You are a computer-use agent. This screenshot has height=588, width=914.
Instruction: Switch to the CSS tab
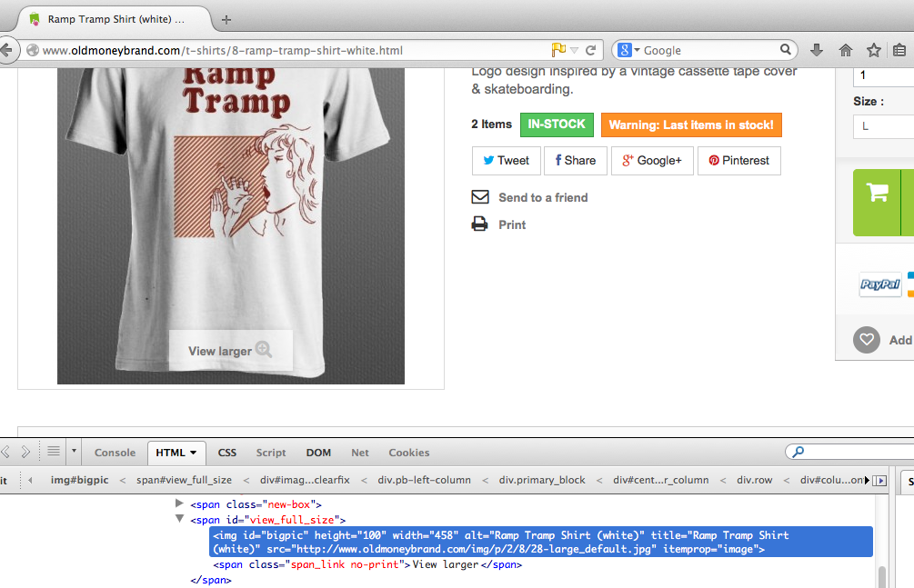point(227,453)
